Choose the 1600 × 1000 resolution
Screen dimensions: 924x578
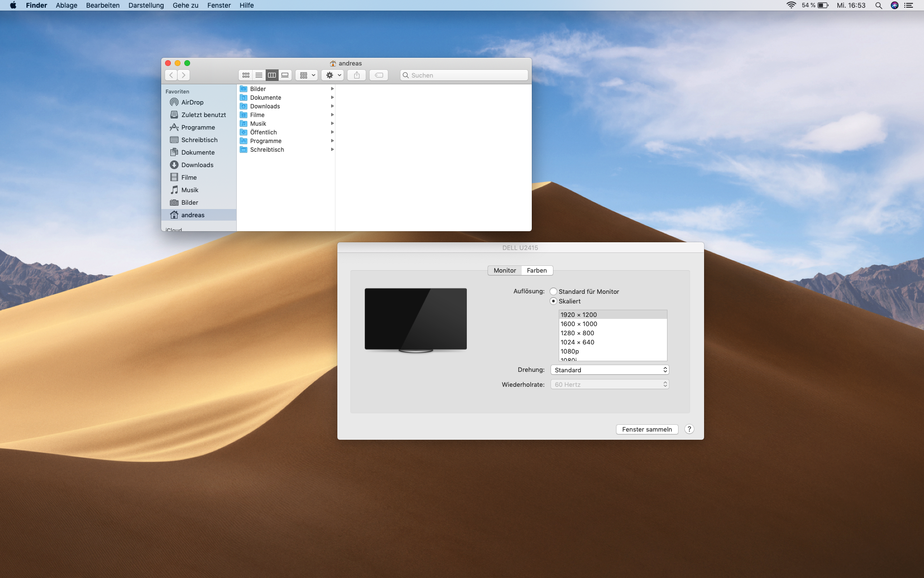pyautogui.click(x=579, y=324)
